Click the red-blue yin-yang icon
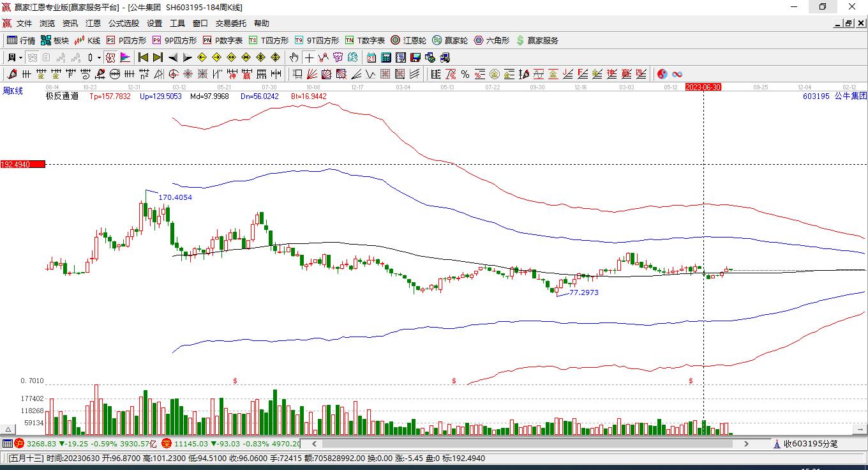 [662, 74]
